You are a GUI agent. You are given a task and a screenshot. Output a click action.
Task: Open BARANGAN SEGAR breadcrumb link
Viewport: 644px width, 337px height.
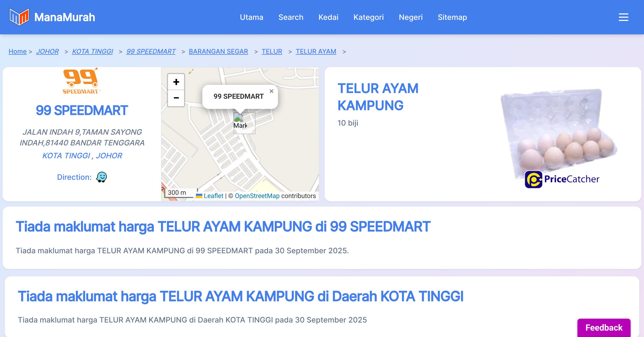[218, 51]
